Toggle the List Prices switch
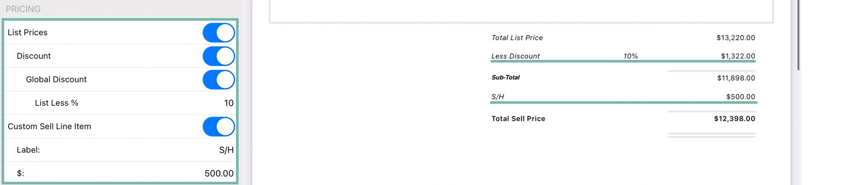 [219, 33]
